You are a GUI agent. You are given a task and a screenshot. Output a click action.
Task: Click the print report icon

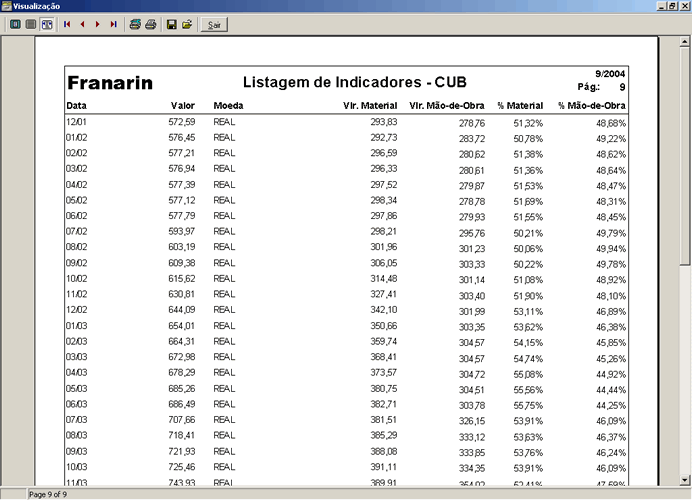[x=151, y=24]
